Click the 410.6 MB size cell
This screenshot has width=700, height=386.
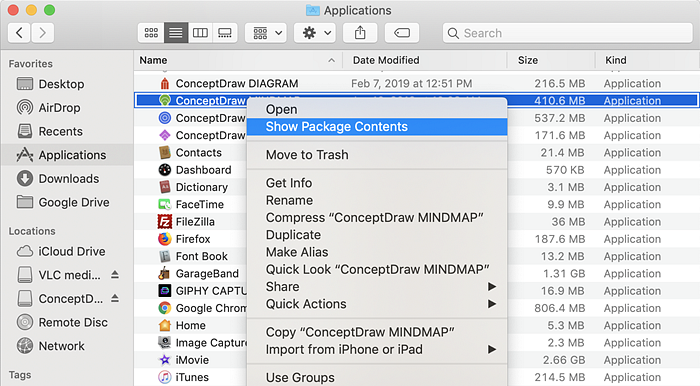point(559,101)
